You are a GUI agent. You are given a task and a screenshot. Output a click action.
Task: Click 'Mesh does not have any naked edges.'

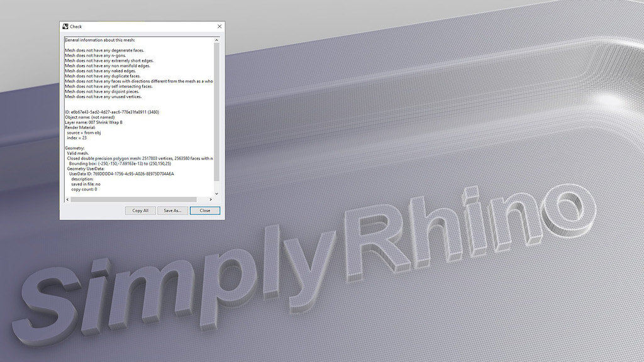click(x=100, y=71)
